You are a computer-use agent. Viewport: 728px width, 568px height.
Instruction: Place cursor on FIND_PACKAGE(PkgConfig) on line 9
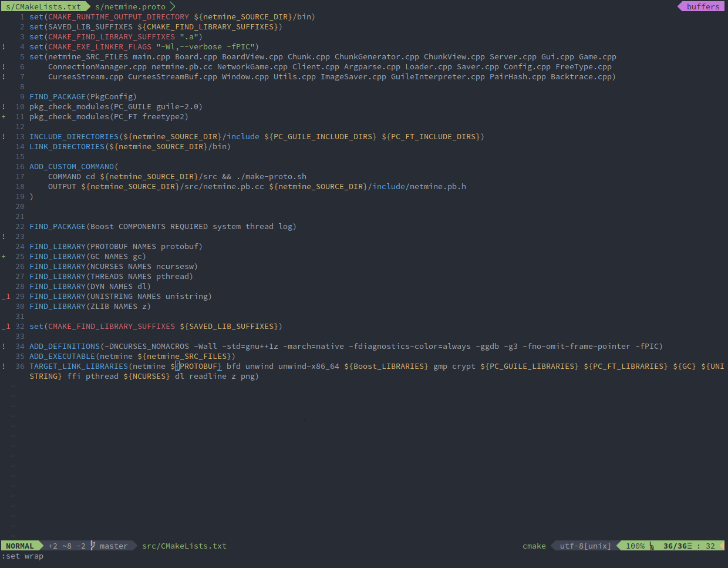[x=83, y=97]
